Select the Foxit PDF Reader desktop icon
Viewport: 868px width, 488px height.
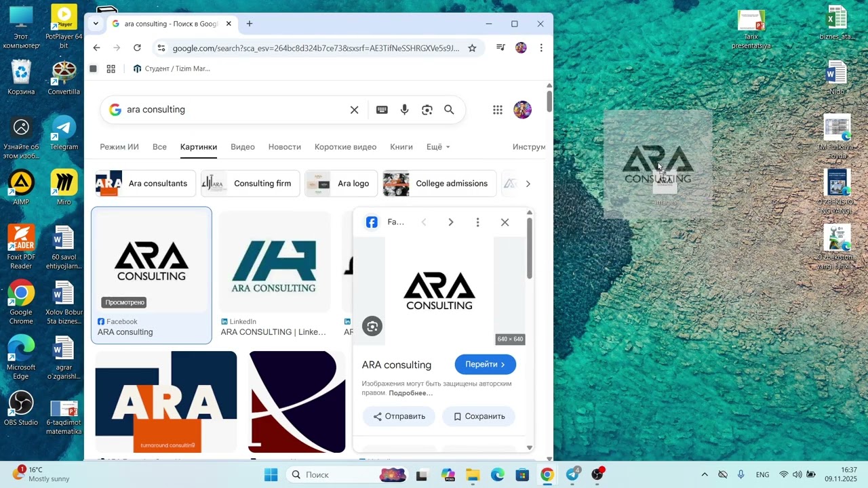pyautogui.click(x=21, y=247)
